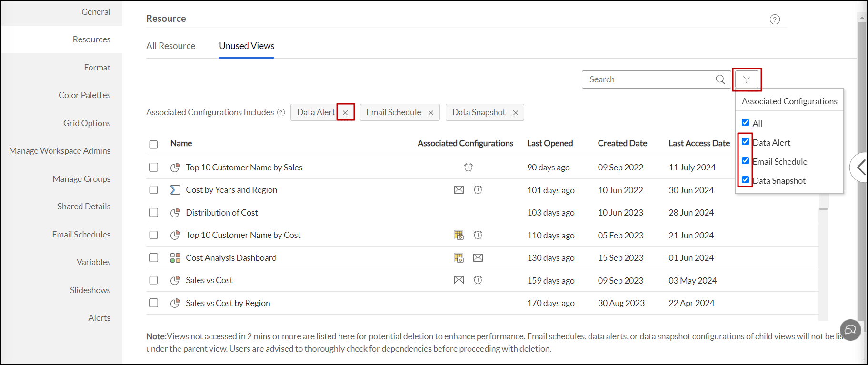Switch to the All Resource tab
868x365 pixels.
(x=170, y=46)
